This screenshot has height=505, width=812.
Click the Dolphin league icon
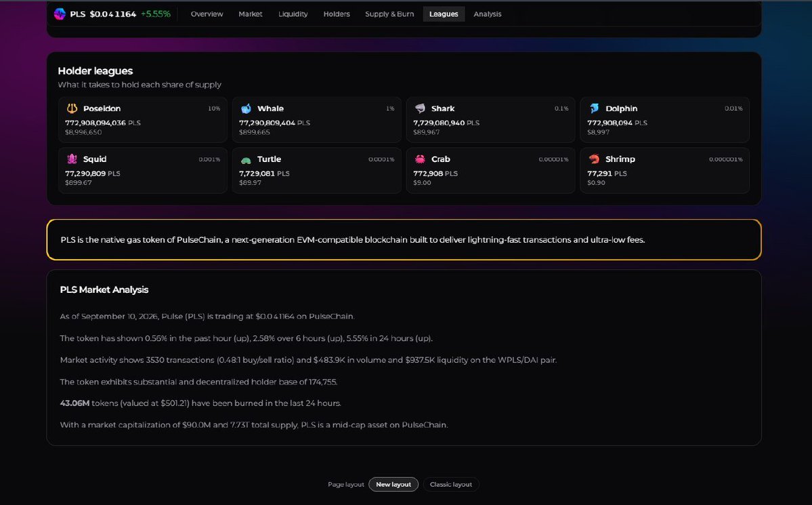click(594, 108)
